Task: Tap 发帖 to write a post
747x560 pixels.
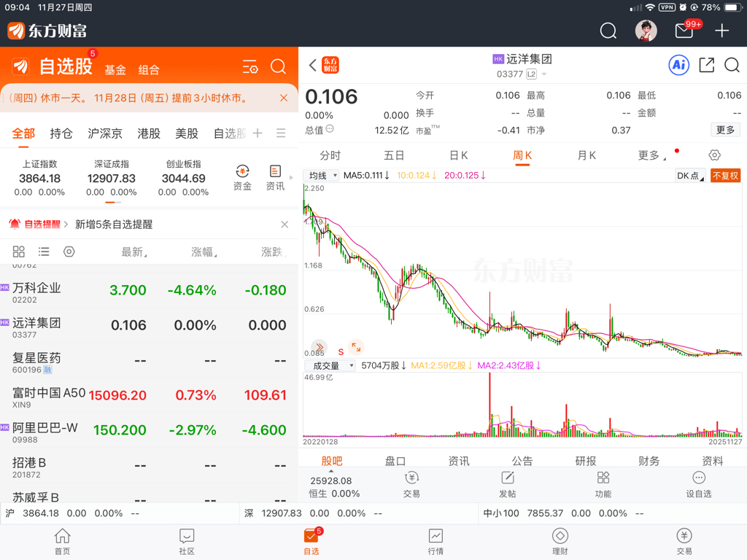Action: (x=508, y=484)
